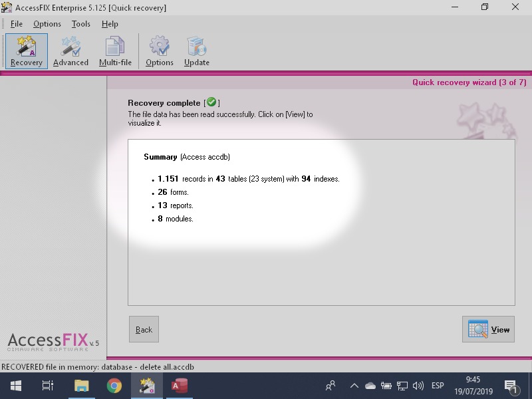
Task: Open the File menu
Action: coord(16,23)
